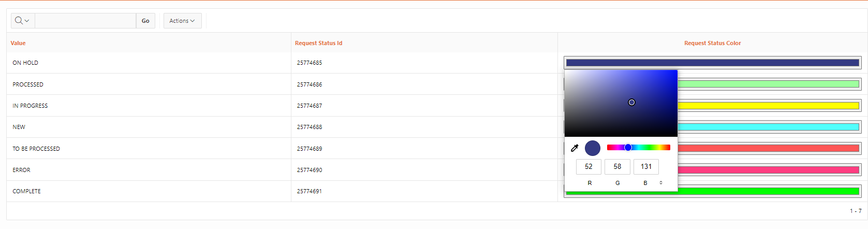Open the NEW cyan color swatch

[x=769, y=127]
